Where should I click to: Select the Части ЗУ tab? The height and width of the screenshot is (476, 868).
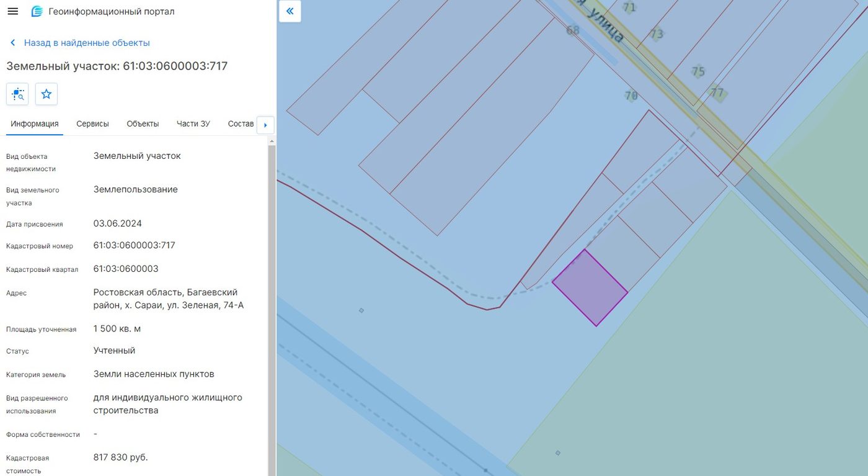click(193, 123)
